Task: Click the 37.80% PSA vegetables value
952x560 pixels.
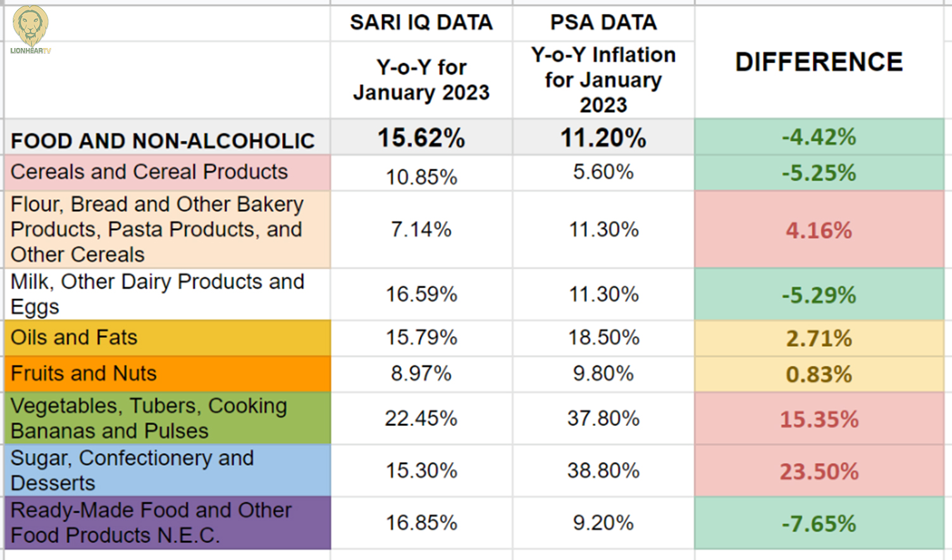Action: tap(603, 418)
